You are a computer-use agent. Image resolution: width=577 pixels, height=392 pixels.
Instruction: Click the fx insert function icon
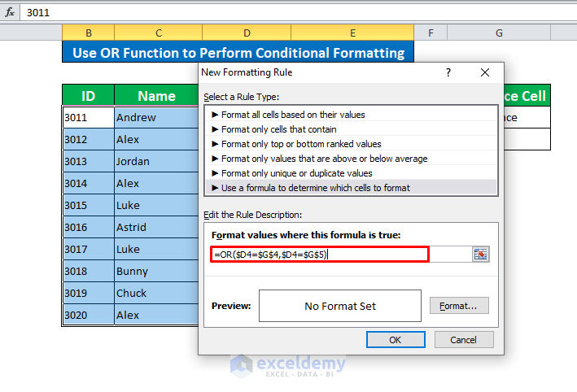tap(10, 13)
